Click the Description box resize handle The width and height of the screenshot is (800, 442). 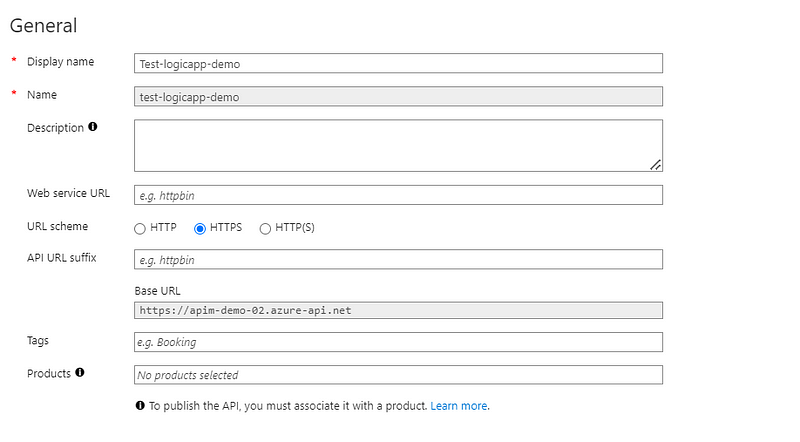[656, 165]
